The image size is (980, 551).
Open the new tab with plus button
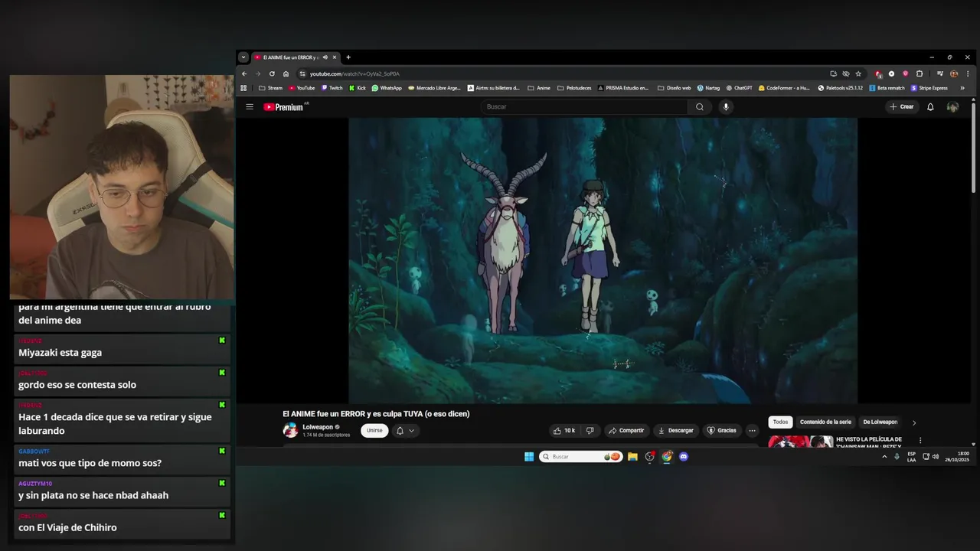point(348,57)
